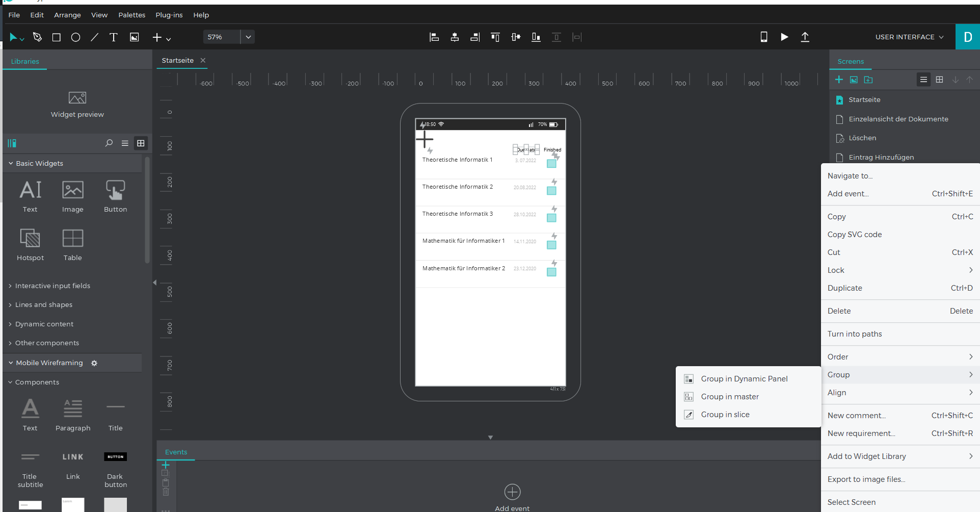Click the add new screen plus icon
980x512 pixels.
[x=839, y=80]
